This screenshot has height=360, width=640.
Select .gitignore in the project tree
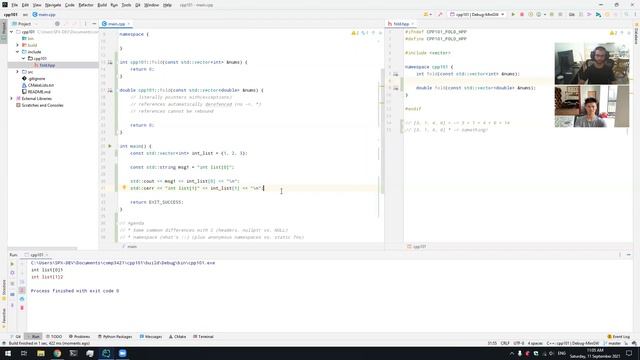click(x=36, y=78)
